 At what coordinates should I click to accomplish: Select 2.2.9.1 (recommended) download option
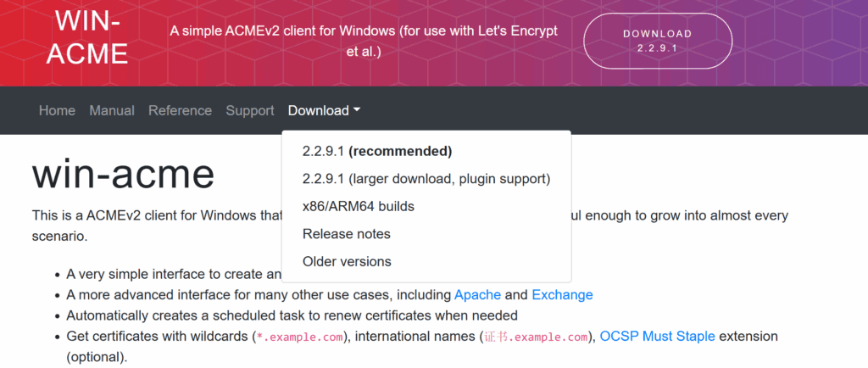tap(377, 152)
